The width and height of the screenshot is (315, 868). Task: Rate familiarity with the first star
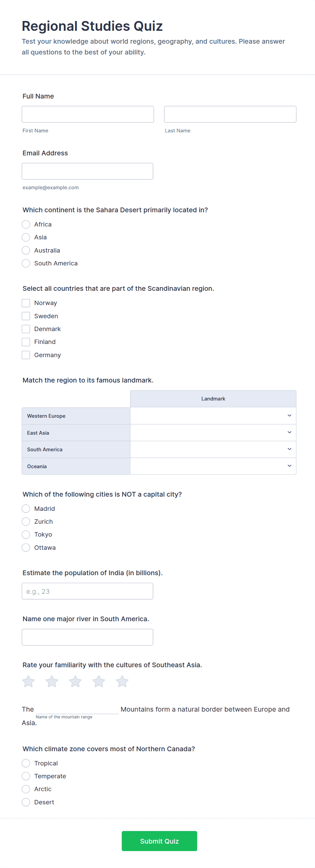[x=28, y=681]
